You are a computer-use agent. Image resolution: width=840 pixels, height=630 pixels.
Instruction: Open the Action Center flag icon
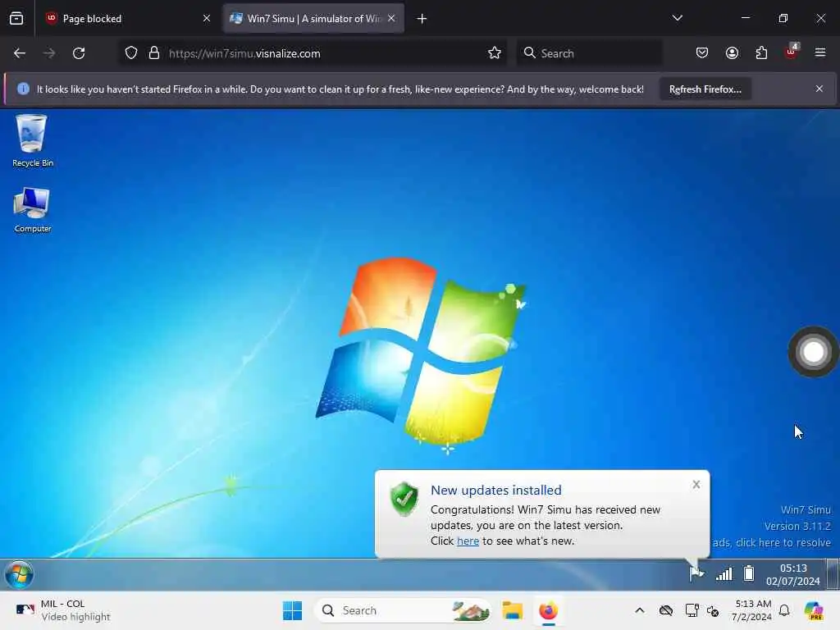(696, 573)
